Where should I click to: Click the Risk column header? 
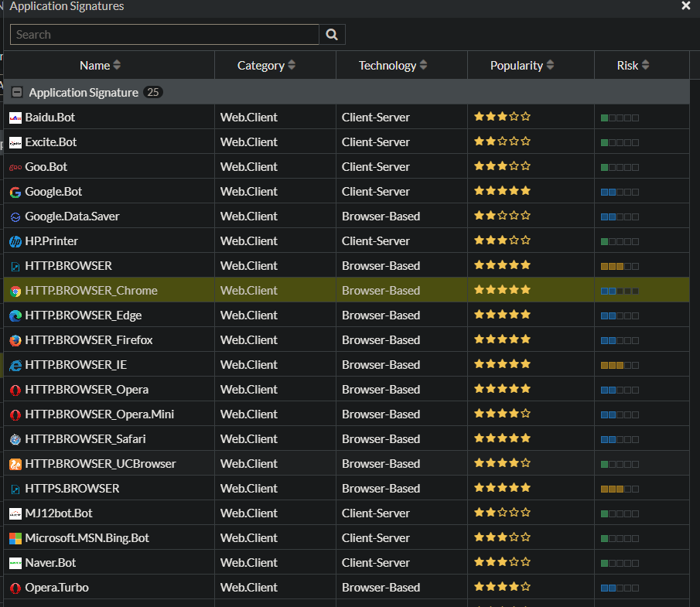click(x=633, y=66)
